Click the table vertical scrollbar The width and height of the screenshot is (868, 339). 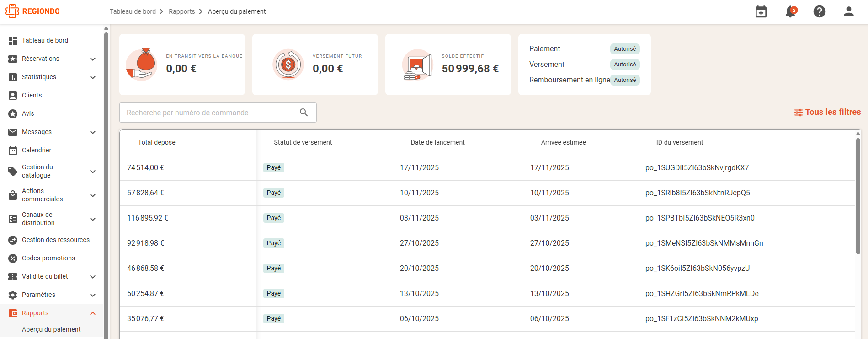[x=858, y=197]
